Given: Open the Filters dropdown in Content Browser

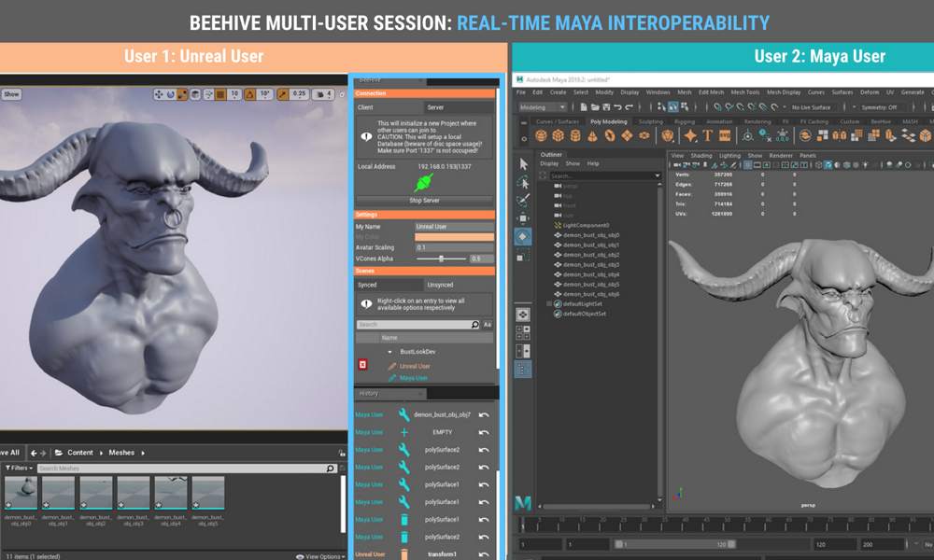Looking at the screenshot, I should coord(19,468).
